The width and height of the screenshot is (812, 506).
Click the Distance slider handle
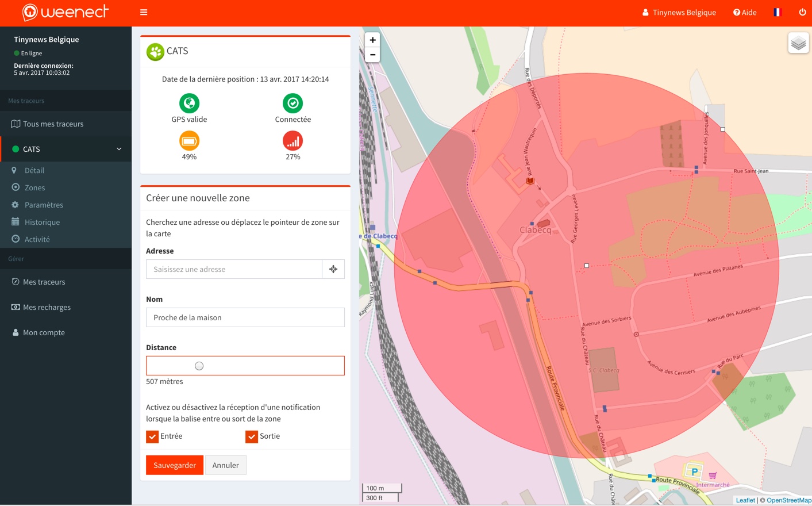(x=199, y=366)
